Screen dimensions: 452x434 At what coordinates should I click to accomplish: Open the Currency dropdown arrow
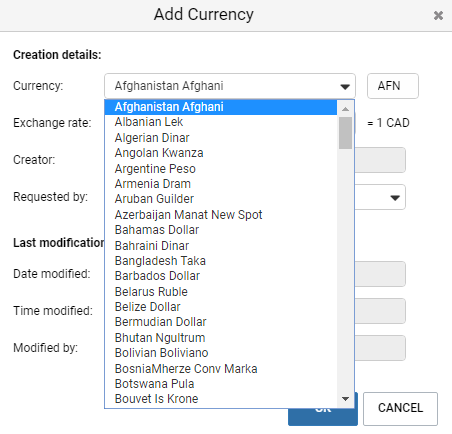point(345,87)
